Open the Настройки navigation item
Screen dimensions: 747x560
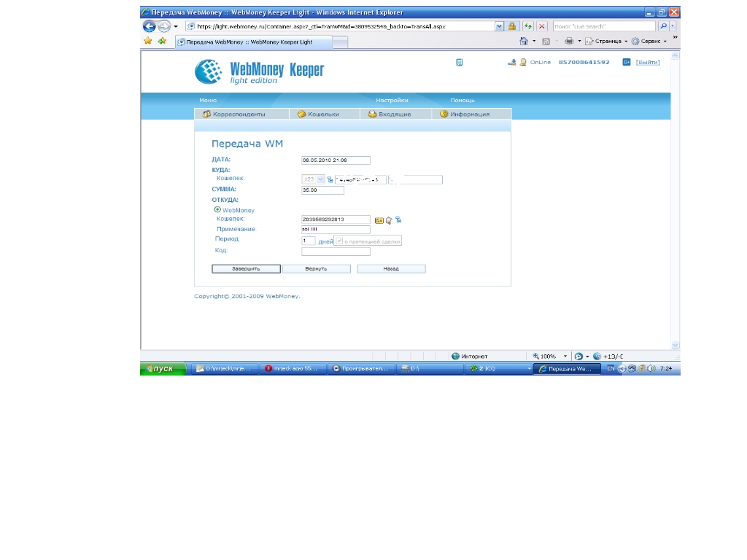tap(392, 100)
